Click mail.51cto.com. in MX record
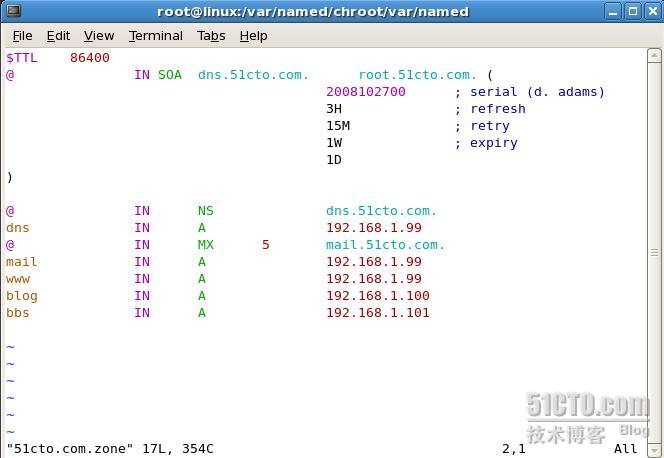The image size is (664, 458). tap(385, 245)
